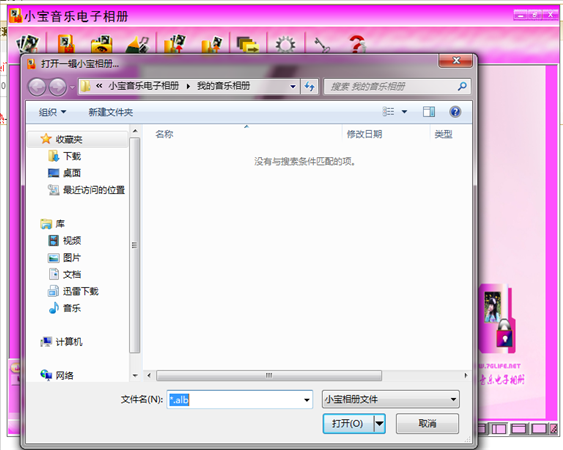Open the 图片 library

pos(65,258)
